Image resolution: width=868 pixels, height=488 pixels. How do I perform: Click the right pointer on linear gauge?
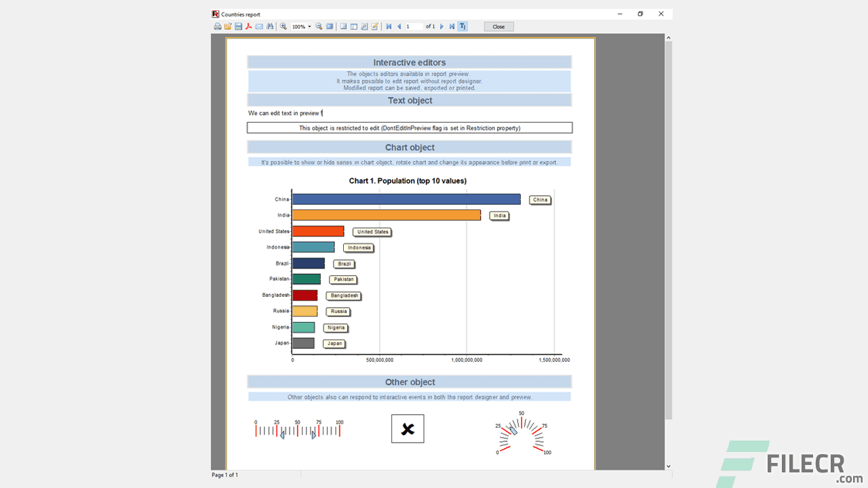point(314,435)
